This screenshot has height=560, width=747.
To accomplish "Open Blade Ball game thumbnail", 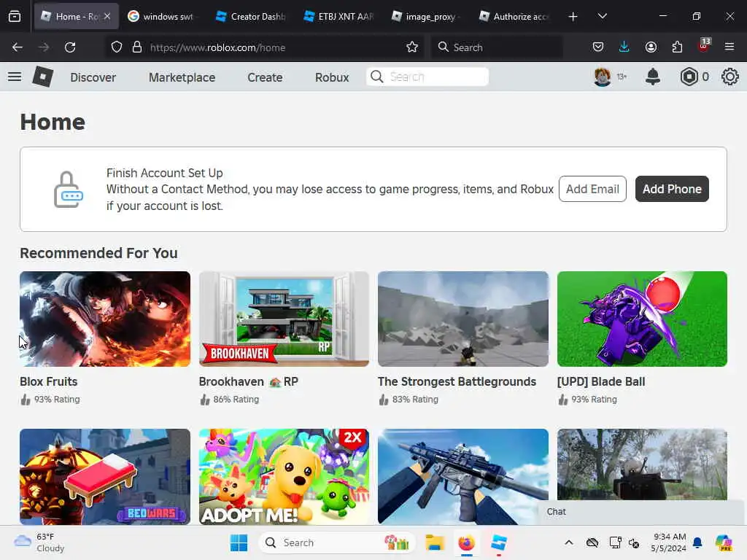I will click(642, 319).
